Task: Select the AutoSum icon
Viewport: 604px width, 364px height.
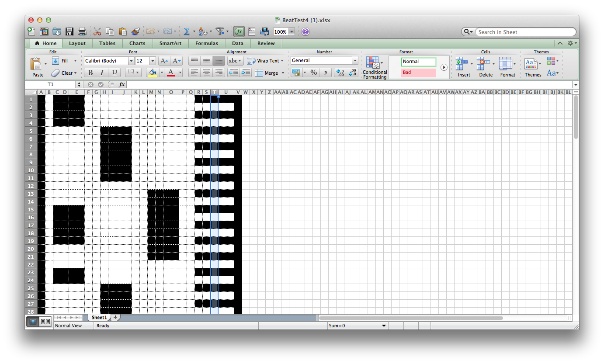Action: point(187,31)
